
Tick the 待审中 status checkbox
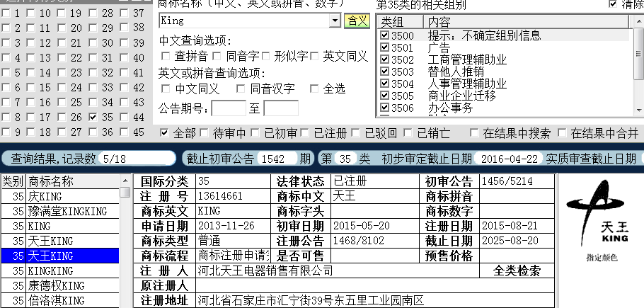(204, 132)
